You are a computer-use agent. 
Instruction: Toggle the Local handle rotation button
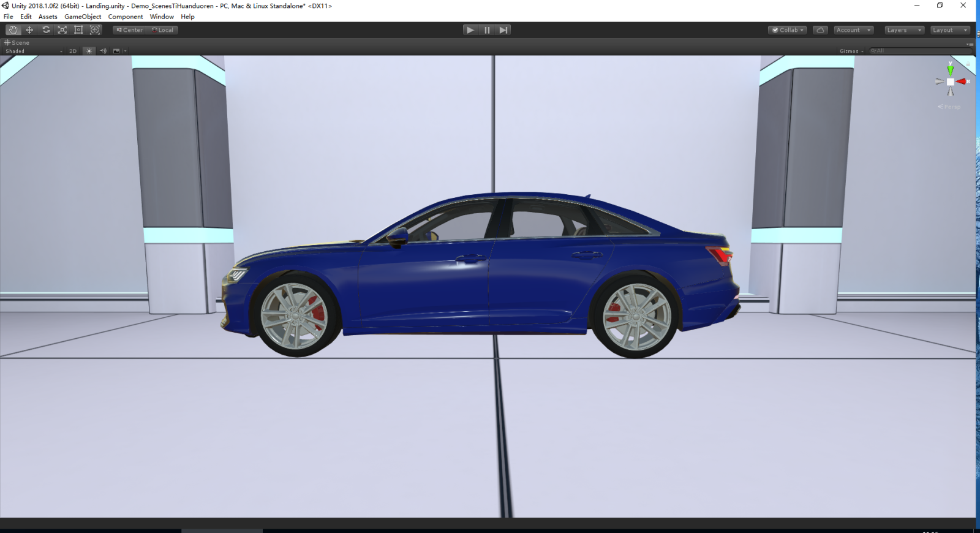pos(162,30)
